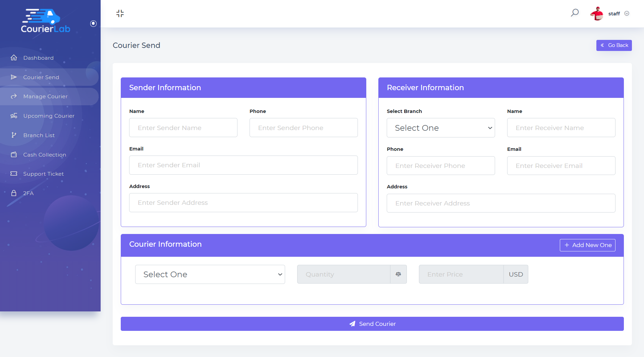The height and width of the screenshot is (357, 644).
Task: Go to Upcoming Courier page
Action: click(49, 116)
